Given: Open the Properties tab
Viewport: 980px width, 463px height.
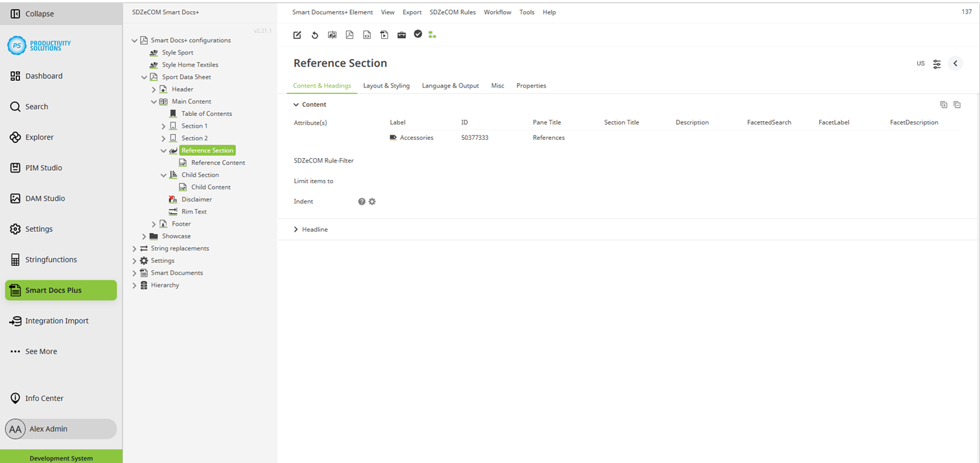Looking at the screenshot, I should (x=531, y=85).
